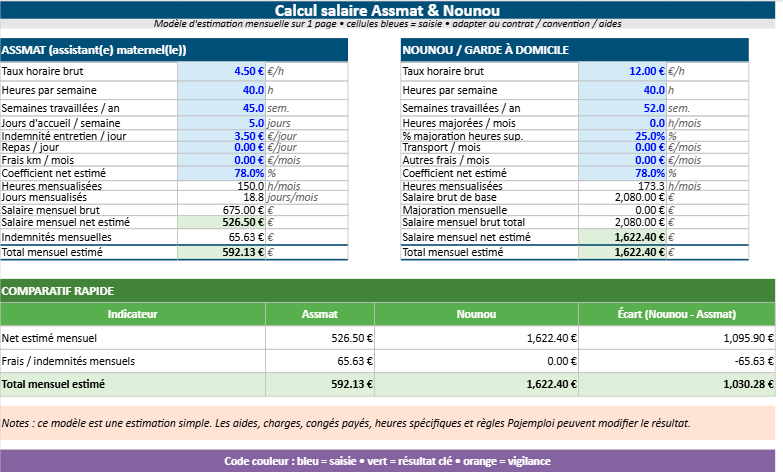This screenshot has height=472, width=783.
Task: Select Repas / jour 0.00 € input cell
Action: tap(222, 148)
